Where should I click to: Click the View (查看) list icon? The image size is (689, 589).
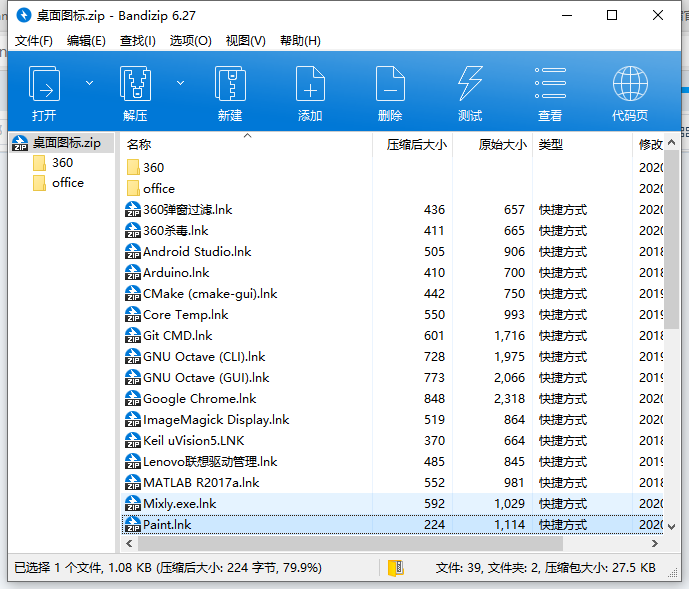click(550, 84)
